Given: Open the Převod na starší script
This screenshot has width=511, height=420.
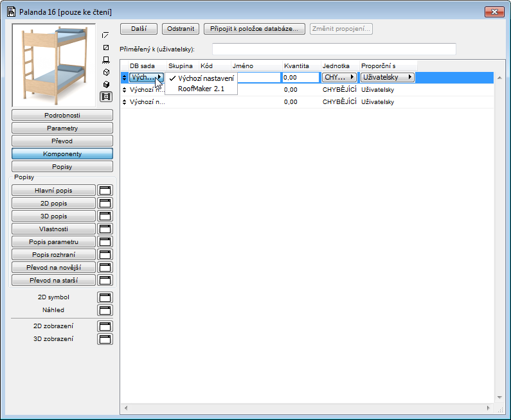Looking at the screenshot, I should click(x=53, y=281).
